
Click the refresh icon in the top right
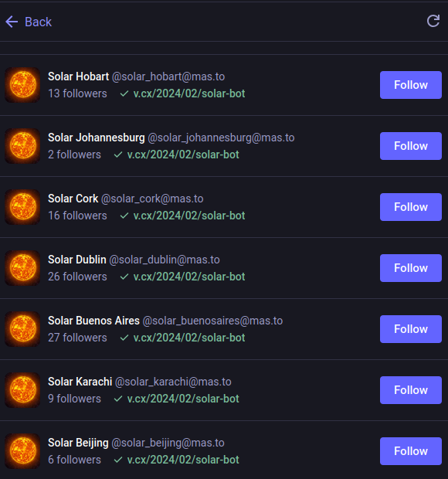[433, 21]
